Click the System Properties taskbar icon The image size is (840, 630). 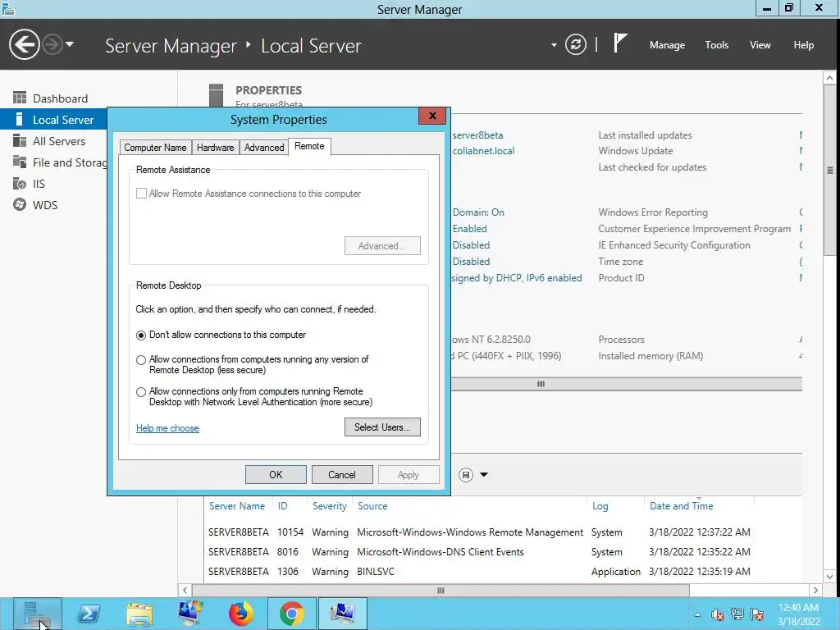pos(342,614)
